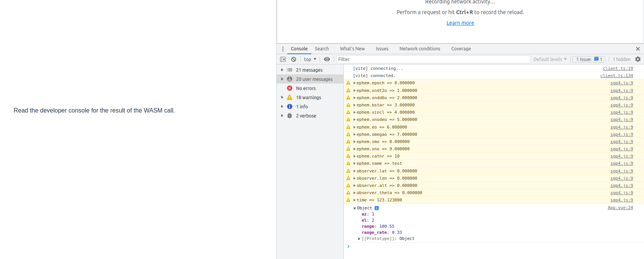Image resolution: width=644 pixels, height=259 pixels.
Task: Open client.ts:134 source link
Action: (x=617, y=76)
